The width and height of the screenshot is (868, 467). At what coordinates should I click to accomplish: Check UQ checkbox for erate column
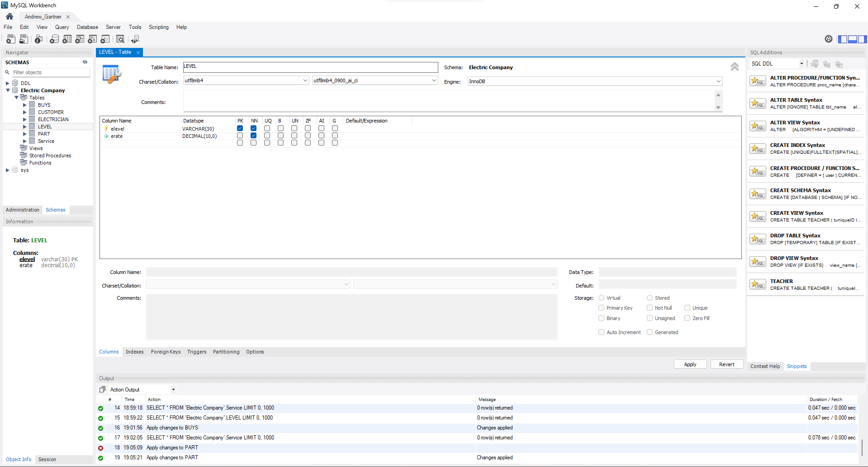267,136
